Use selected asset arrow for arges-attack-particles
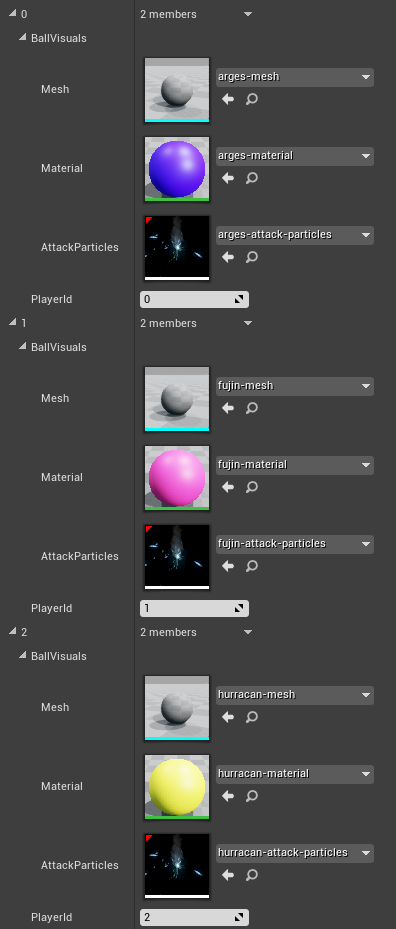Viewport: 396px width, 929px height. tap(228, 257)
